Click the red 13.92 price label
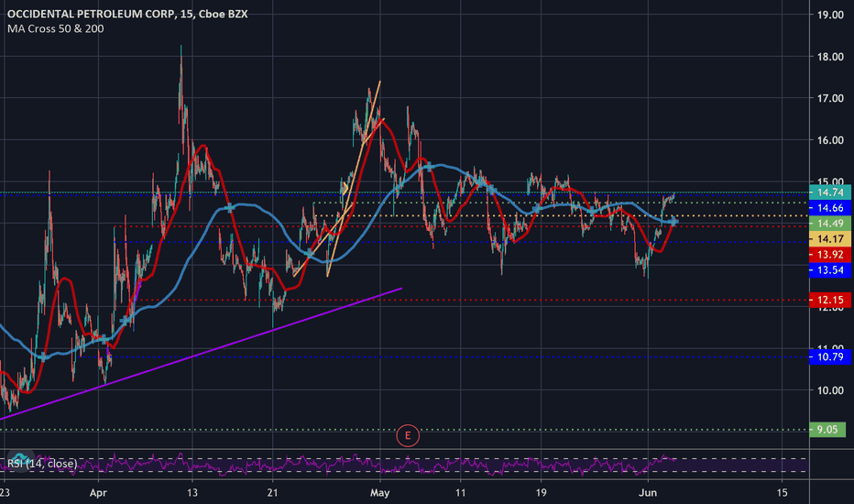Viewport: 854px width, 504px height. pos(830,255)
